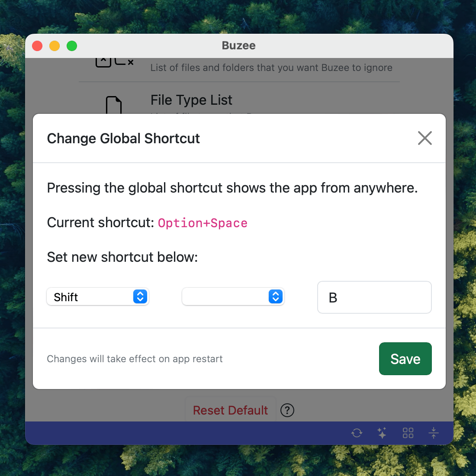Click the ignore list files icon
This screenshot has height=476, width=476.
(x=114, y=63)
